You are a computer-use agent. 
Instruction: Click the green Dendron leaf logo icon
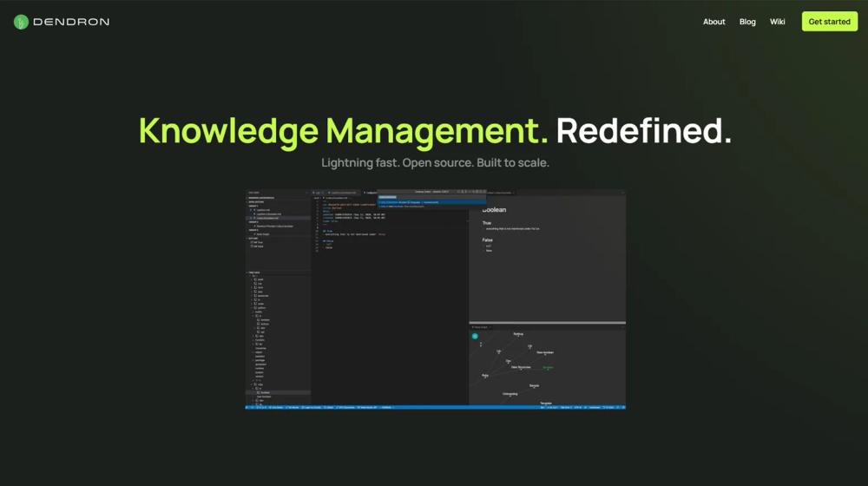click(21, 22)
